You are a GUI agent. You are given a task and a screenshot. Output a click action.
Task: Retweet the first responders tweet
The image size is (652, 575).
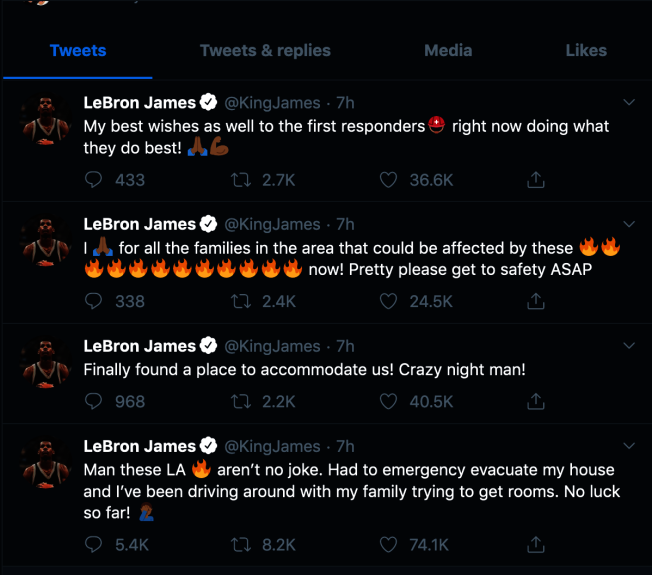pyautogui.click(x=241, y=180)
